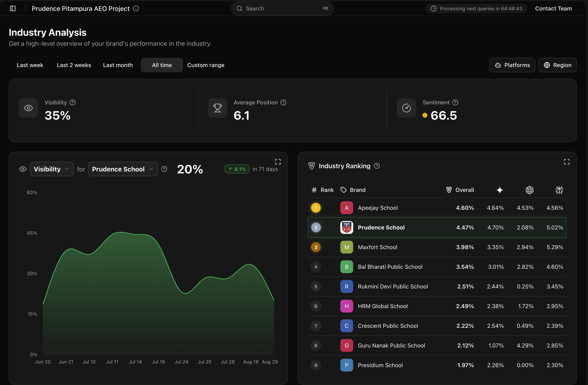
Task: Click the trophy icon for Average Position
Action: click(x=217, y=108)
